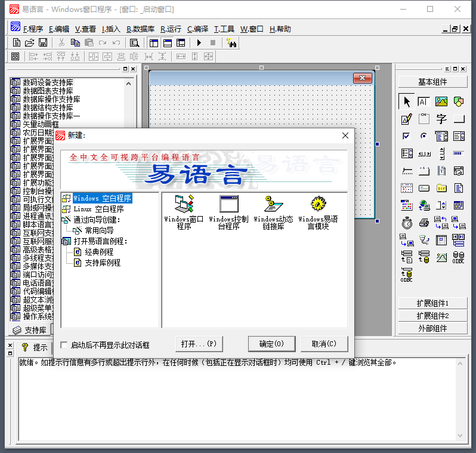Open the H.帮助 menu
476x453 pixels.
click(280, 29)
